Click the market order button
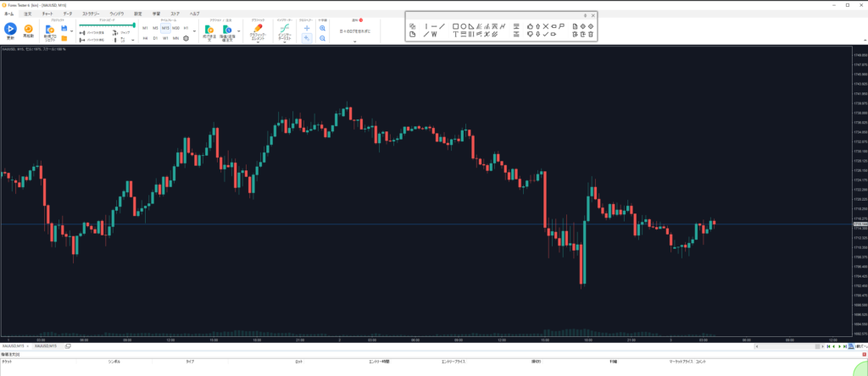This screenshot has width=868, height=376. pyautogui.click(x=209, y=31)
